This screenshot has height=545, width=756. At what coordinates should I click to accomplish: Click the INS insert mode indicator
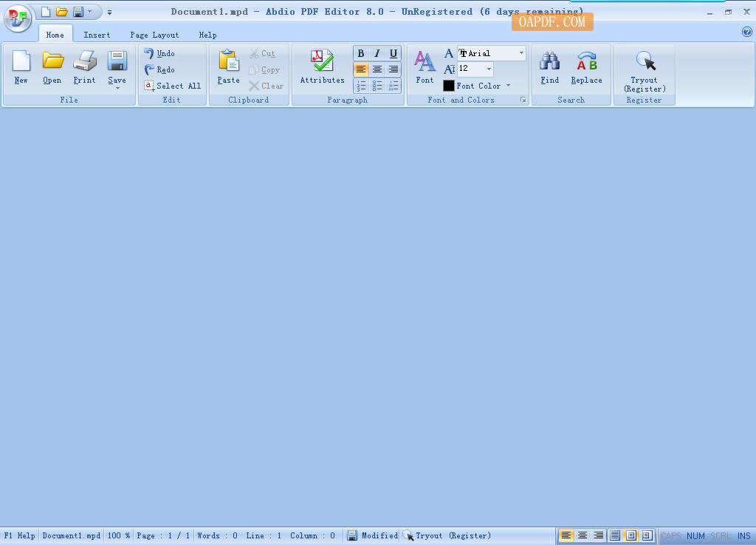(x=744, y=536)
